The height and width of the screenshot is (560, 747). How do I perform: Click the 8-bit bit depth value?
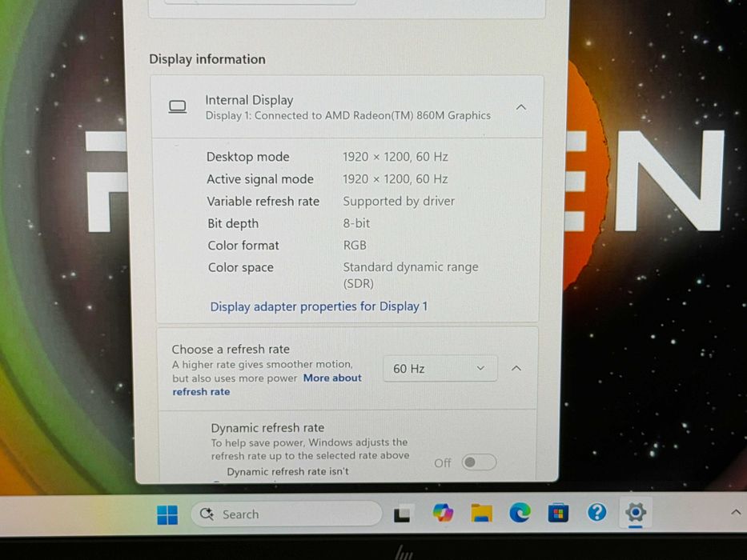coord(356,223)
